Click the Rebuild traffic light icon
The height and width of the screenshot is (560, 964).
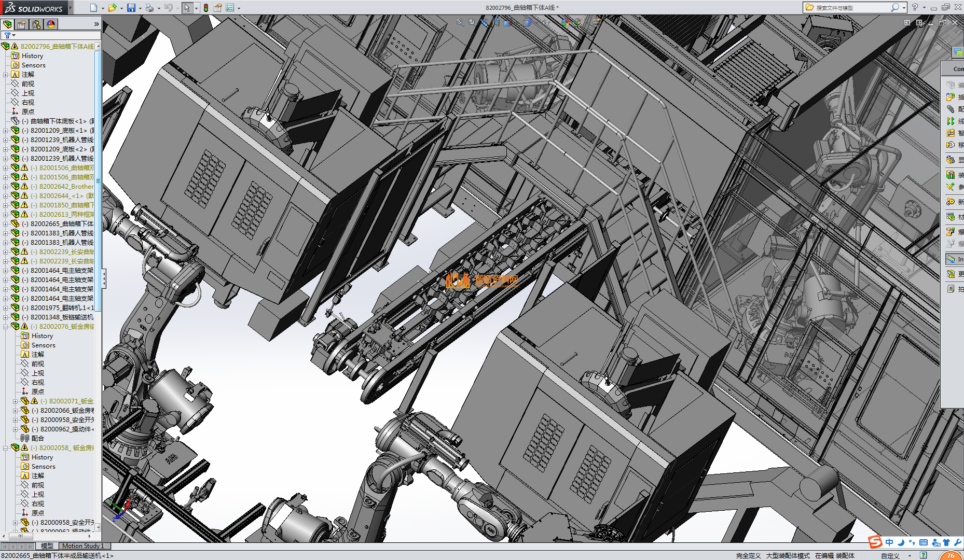pos(206,8)
